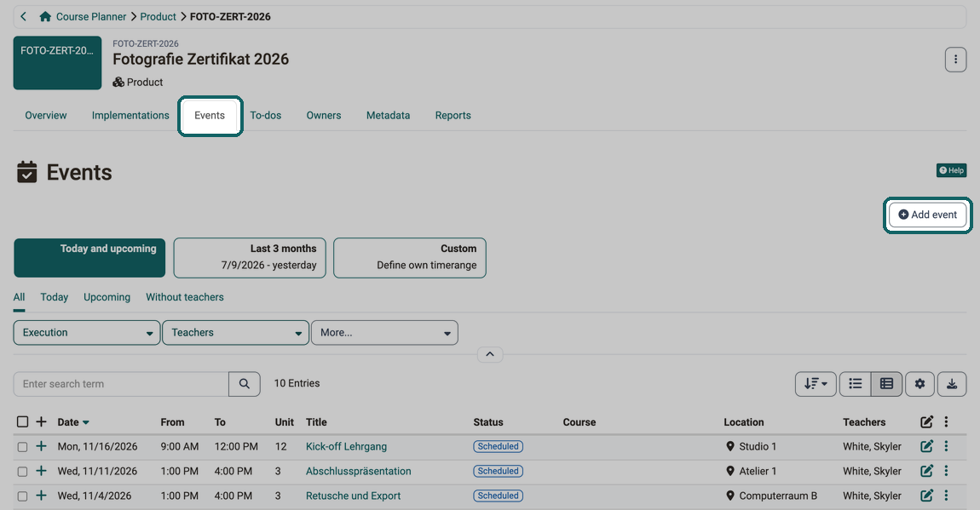Open the More... filter dropdown
This screenshot has height=510, width=980.
[x=384, y=333]
